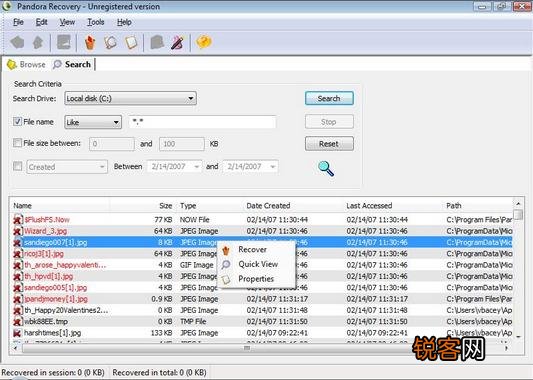Viewport: 533px width, 380px height.
Task: Open the View menu
Action: tap(67, 22)
